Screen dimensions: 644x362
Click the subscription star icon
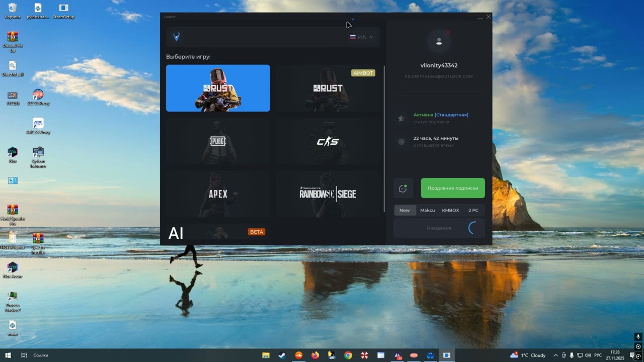(401, 118)
